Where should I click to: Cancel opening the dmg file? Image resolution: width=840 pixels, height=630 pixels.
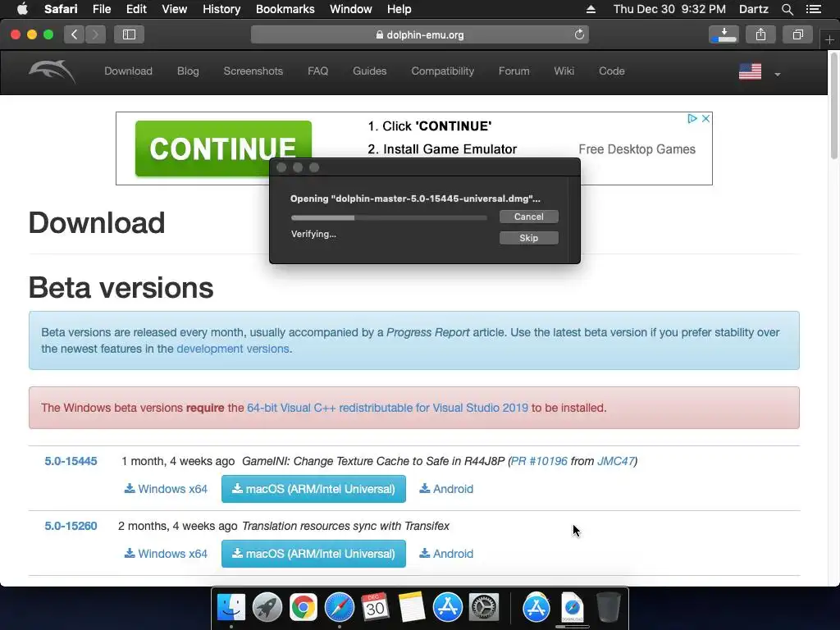(529, 217)
